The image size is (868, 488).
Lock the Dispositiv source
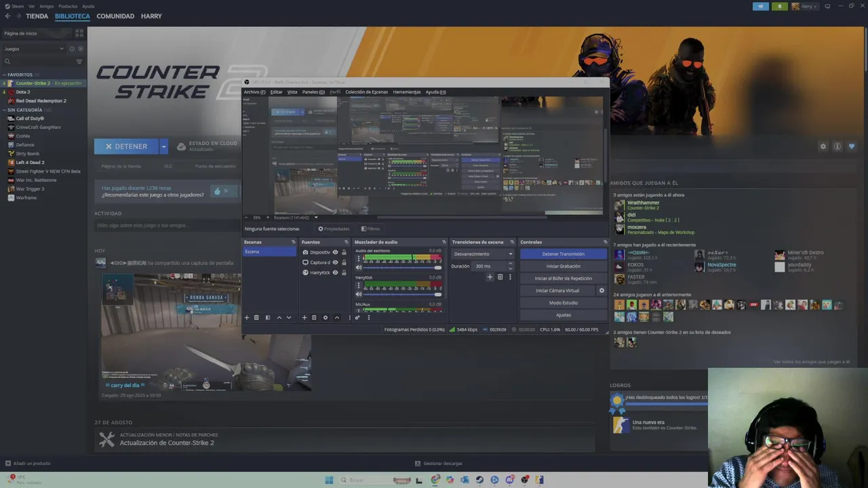[x=344, y=252]
